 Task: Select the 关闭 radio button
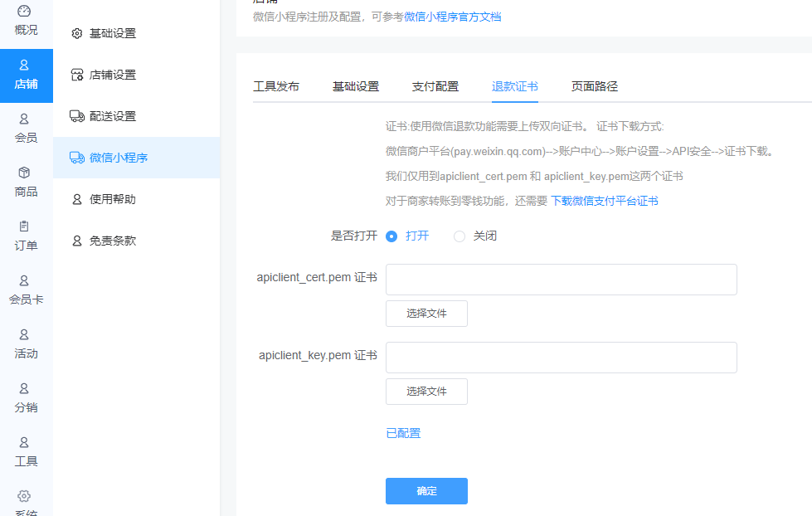click(x=459, y=236)
